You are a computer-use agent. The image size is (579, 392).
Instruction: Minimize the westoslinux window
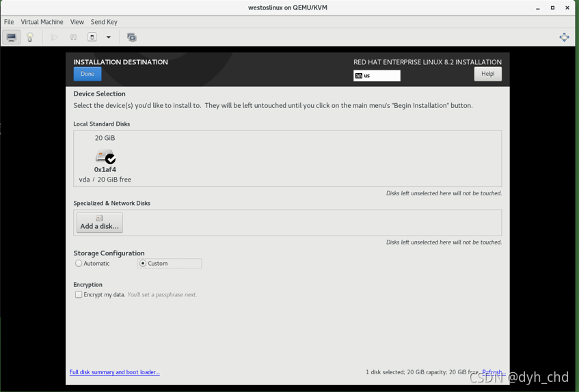click(538, 8)
